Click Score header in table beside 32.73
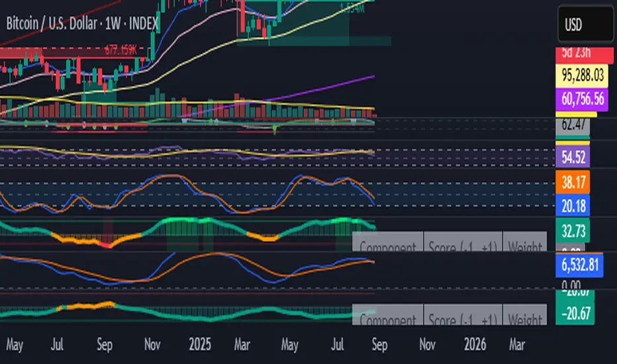This screenshot has width=617, height=364. coord(462,247)
